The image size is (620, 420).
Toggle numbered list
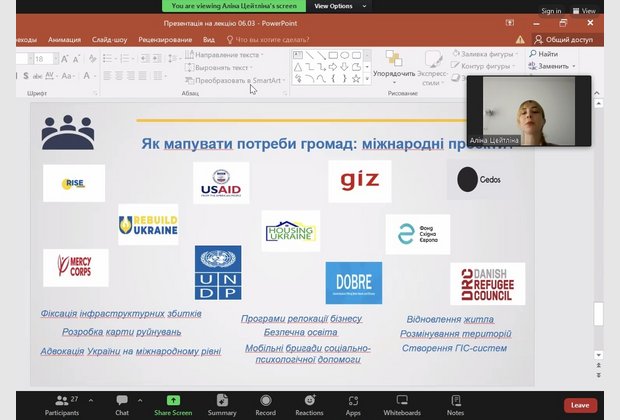pyautogui.click(x=126, y=59)
